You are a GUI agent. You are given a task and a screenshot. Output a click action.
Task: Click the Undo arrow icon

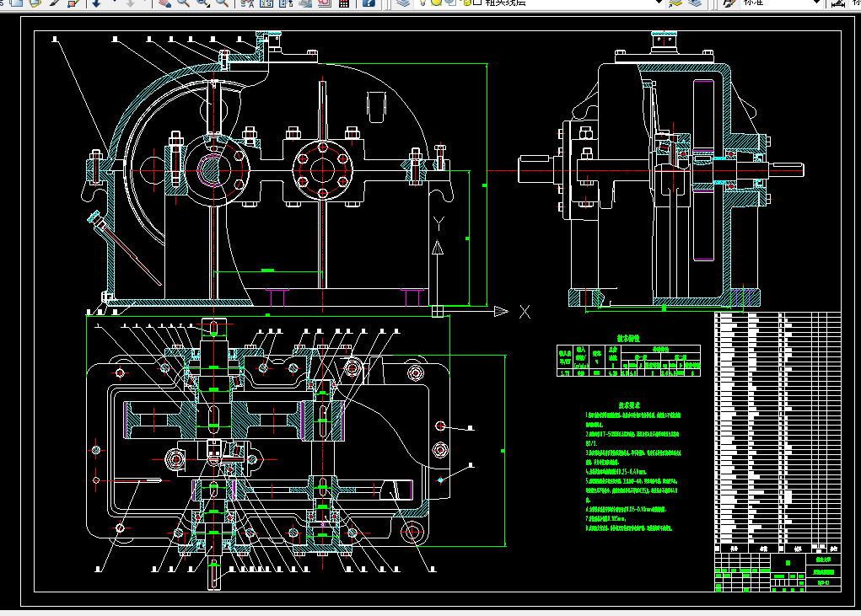point(94,3)
